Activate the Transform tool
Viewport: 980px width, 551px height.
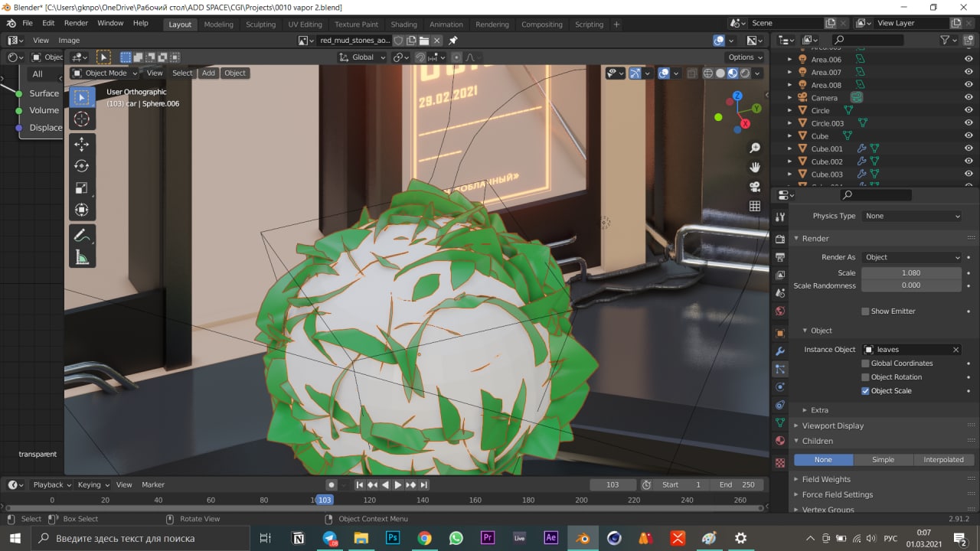[x=82, y=210]
